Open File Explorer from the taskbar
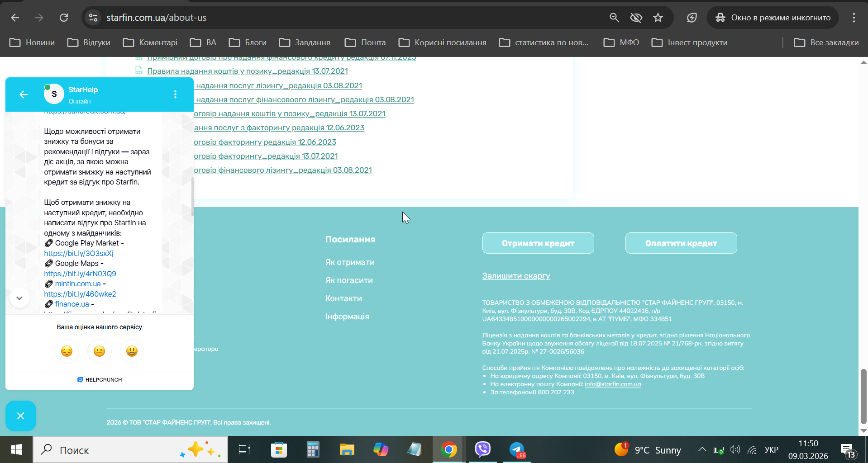868x463 pixels. point(347,449)
